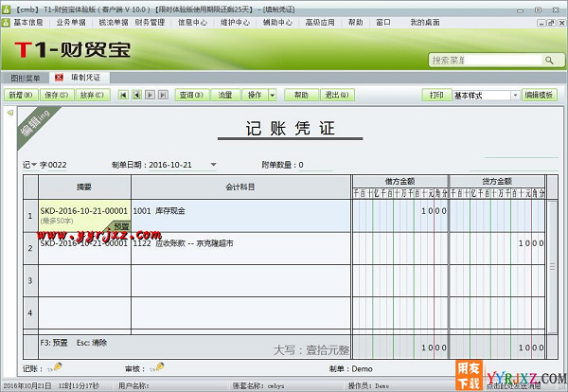The height and width of the screenshot is (392, 568).
Task: Open 我的桌面 in the menu bar
Action: point(425,23)
